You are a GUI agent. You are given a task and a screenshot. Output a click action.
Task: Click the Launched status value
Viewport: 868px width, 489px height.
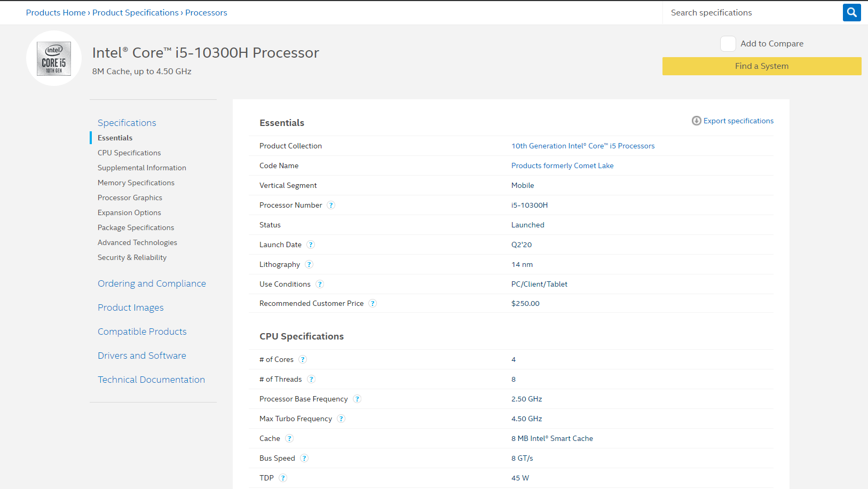[528, 225]
